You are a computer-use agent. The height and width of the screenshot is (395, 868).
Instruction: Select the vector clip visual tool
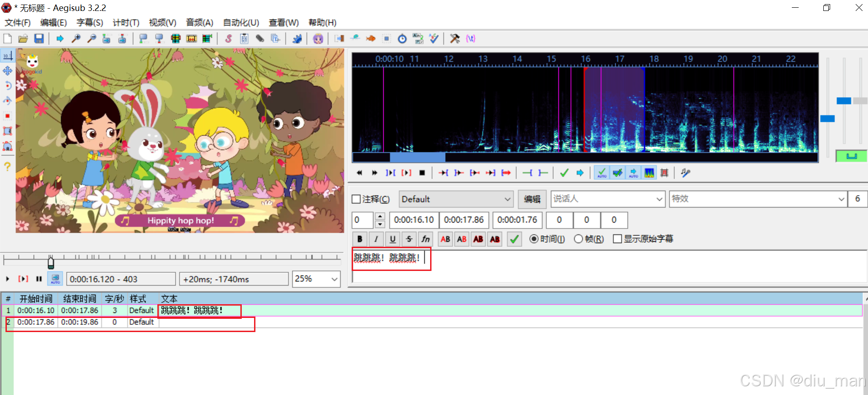(7, 146)
